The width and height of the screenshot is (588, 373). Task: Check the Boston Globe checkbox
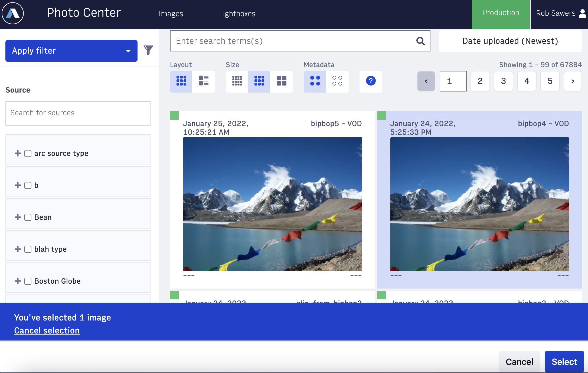click(28, 281)
